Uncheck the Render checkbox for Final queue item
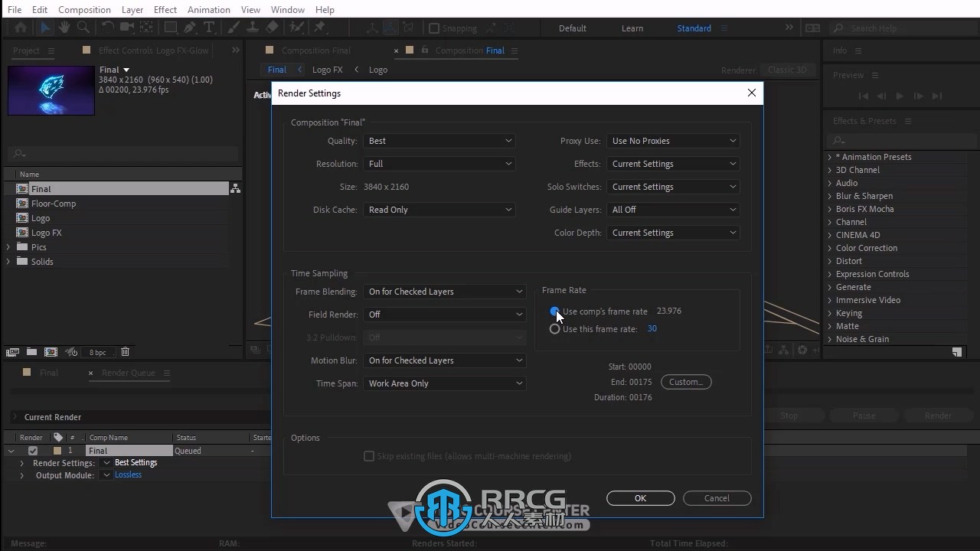 pyautogui.click(x=32, y=451)
